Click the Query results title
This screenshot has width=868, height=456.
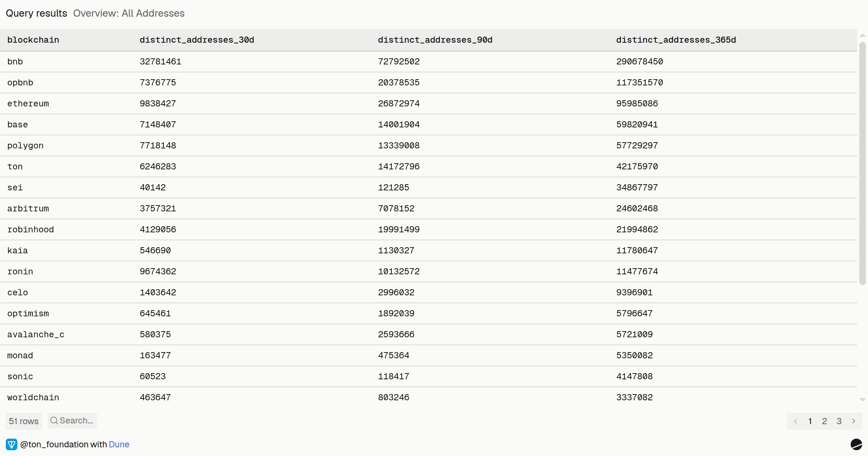pyautogui.click(x=37, y=13)
